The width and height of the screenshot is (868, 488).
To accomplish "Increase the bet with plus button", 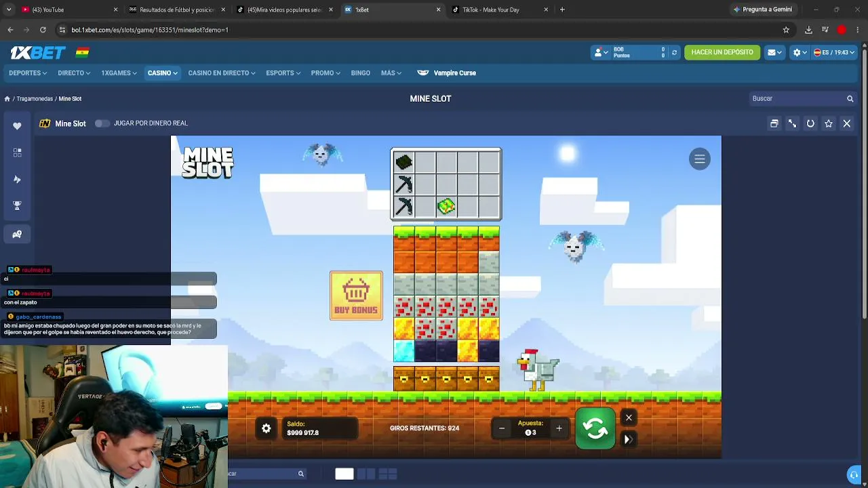I will coord(559,428).
